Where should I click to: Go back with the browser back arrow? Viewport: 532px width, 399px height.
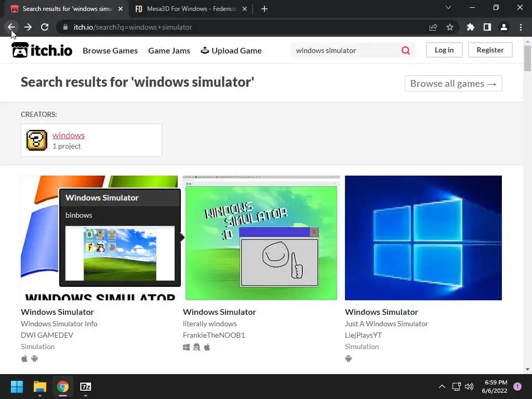coord(11,27)
